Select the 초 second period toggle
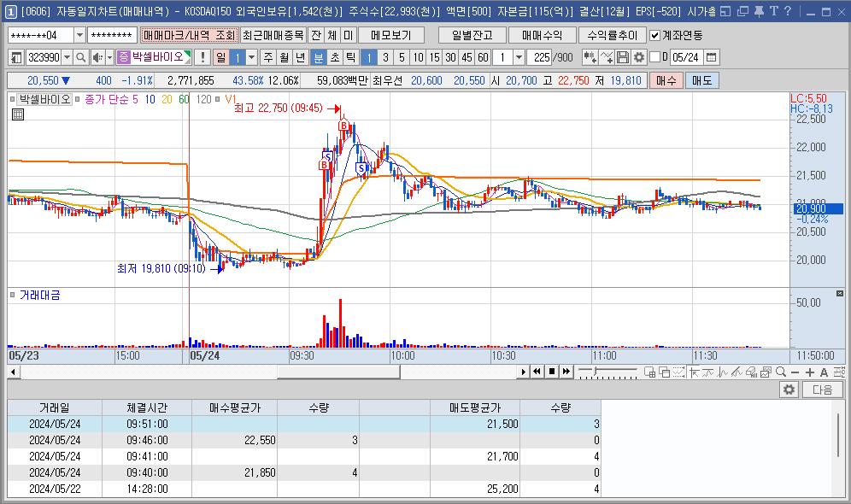851x504 pixels. [335, 57]
